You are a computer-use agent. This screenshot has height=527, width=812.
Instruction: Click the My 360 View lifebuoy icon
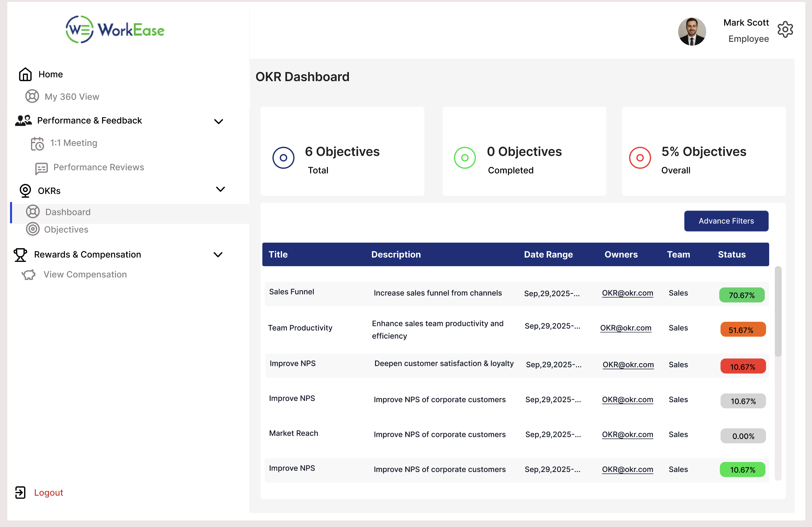pyautogui.click(x=32, y=97)
